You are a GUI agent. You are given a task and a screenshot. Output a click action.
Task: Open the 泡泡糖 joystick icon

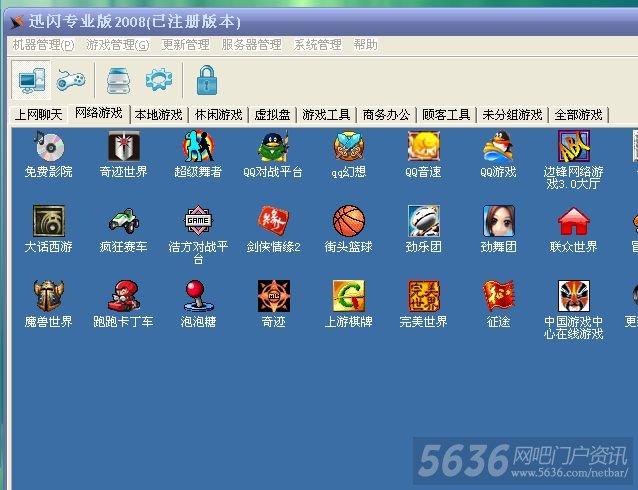pos(198,296)
